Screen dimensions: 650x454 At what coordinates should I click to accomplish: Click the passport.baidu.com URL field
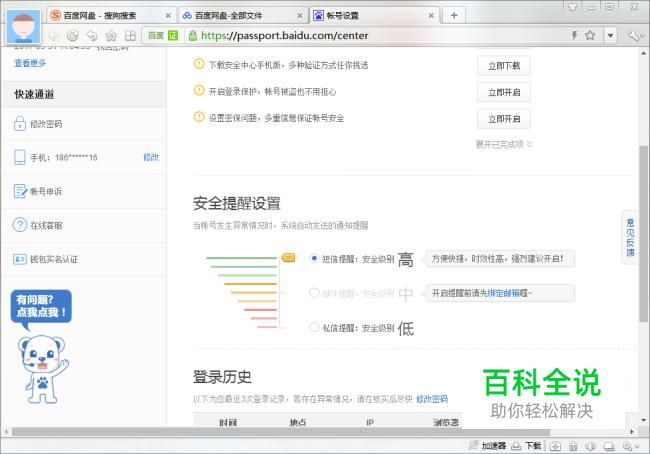(x=284, y=36)
